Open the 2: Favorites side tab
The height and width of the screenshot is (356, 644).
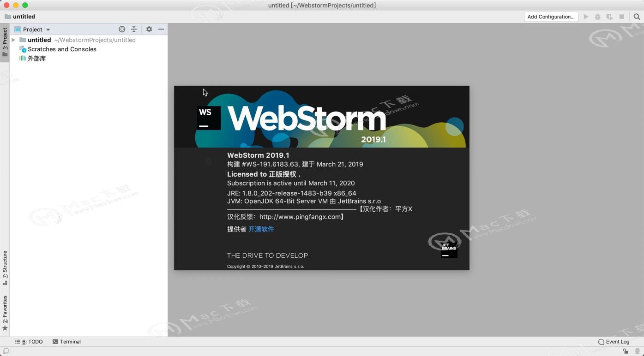pos(5,313)
